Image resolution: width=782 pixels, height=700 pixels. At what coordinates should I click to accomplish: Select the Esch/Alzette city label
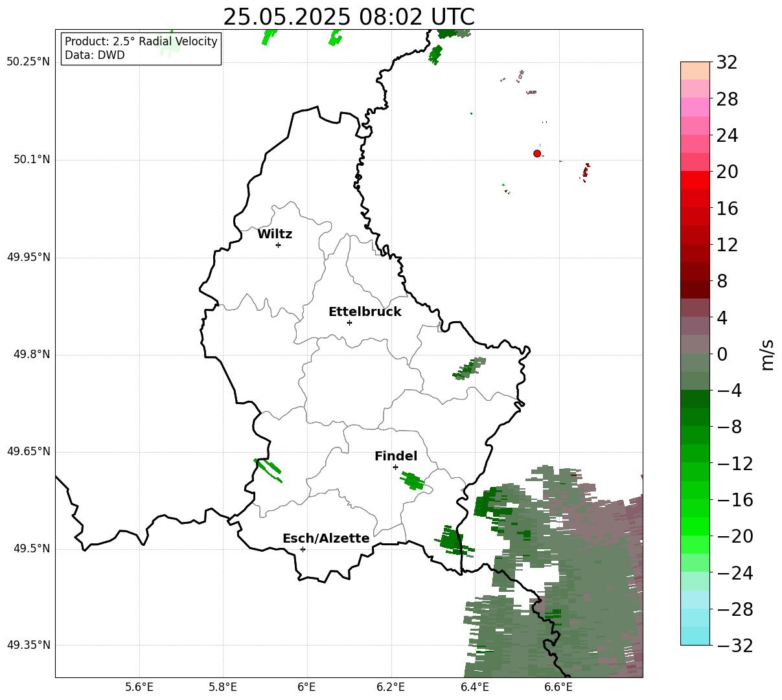click(326, 538)
